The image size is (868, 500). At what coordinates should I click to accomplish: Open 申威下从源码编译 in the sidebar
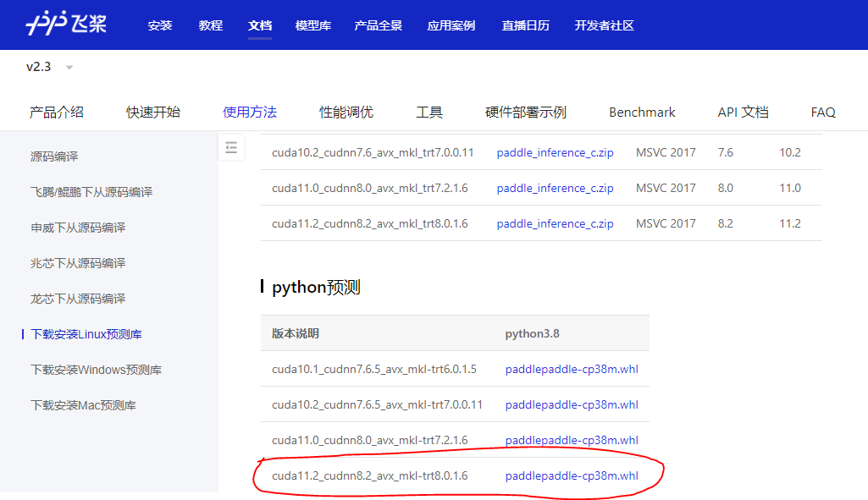(x=78, y=228)
